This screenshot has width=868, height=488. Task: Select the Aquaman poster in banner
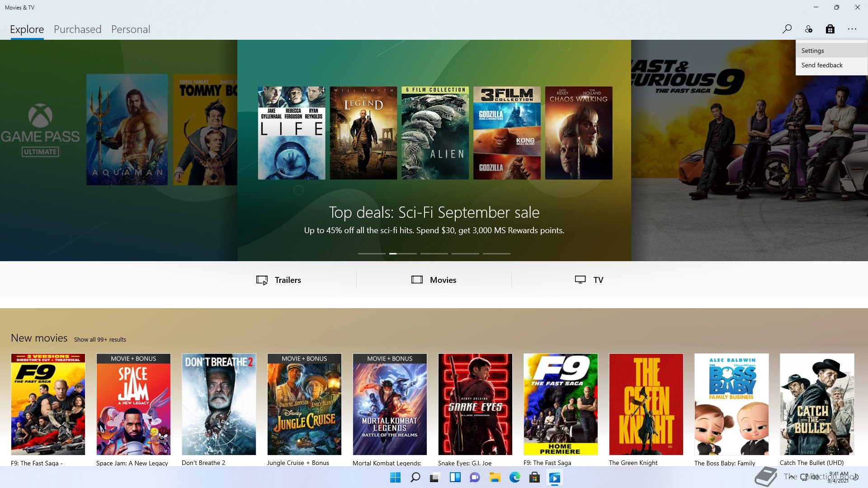pyautogui.click(x=127, y=130)
